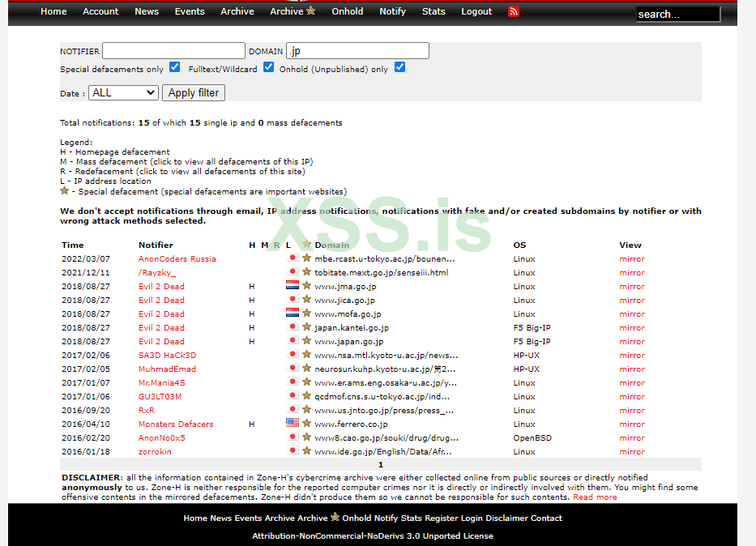Click the Apply filter button
This screenshot has height=546, width=756.
point(194,92)
